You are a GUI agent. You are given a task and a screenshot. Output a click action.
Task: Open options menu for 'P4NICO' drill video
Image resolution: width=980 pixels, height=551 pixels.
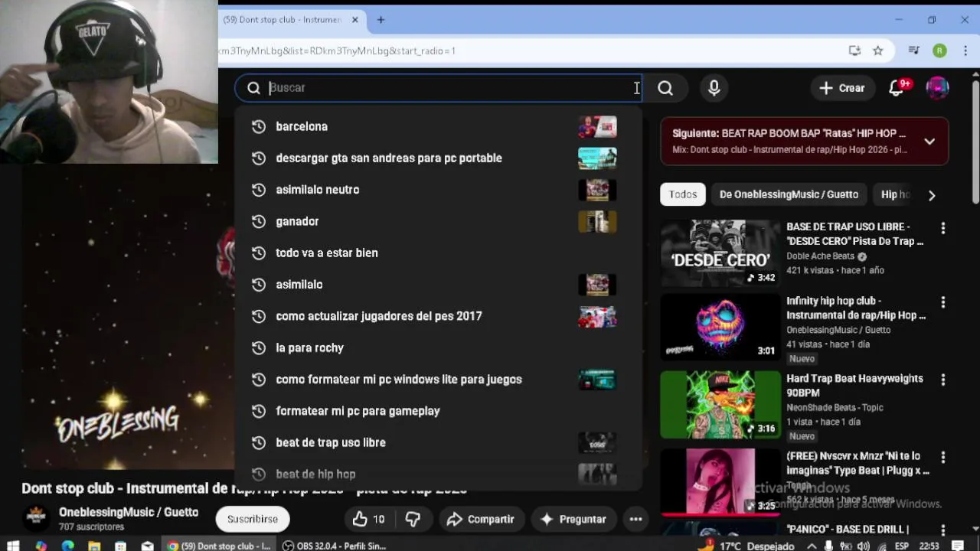coord(942,530)
